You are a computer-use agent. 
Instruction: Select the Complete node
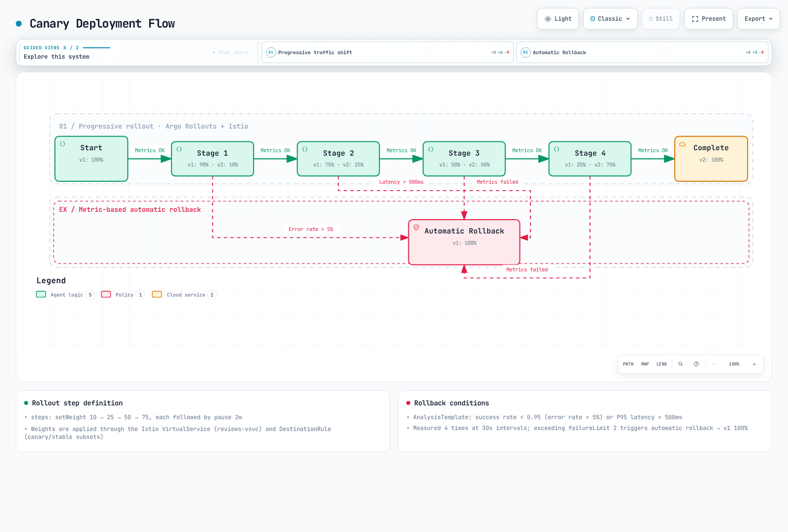[711, 159]
